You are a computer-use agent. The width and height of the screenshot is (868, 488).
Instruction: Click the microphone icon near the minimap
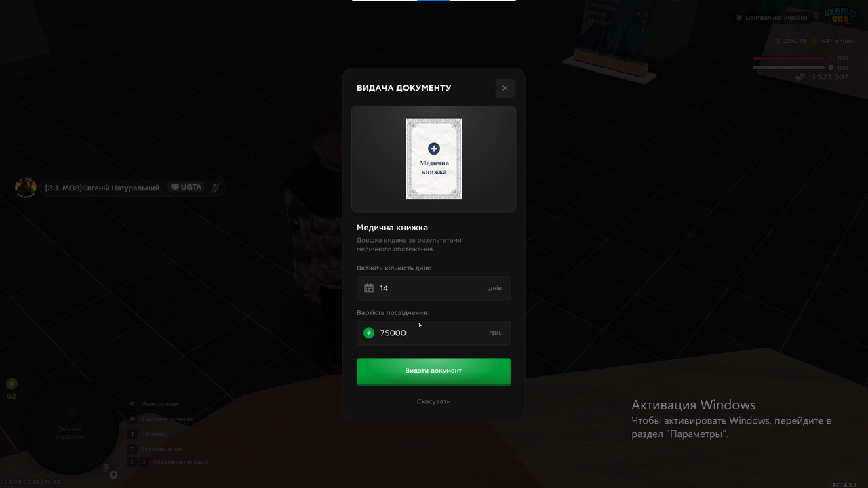(106, 467)
